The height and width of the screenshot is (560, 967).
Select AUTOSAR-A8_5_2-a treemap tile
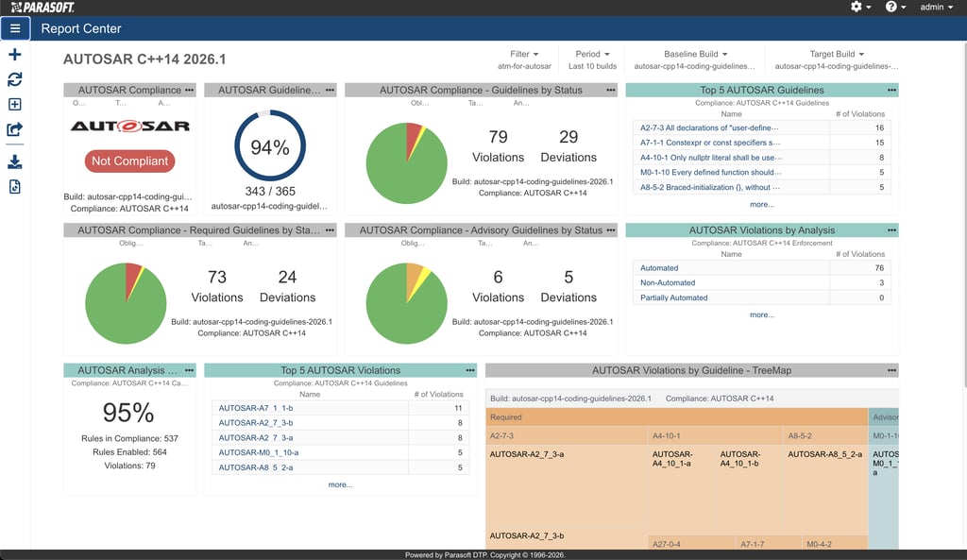825,489
